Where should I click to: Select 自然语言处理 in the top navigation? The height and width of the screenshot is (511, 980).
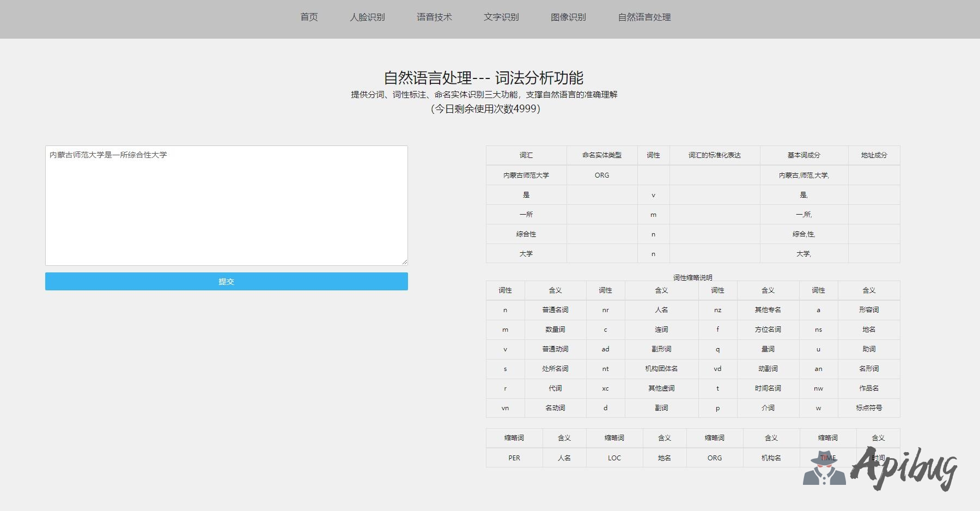click(644, 17)
